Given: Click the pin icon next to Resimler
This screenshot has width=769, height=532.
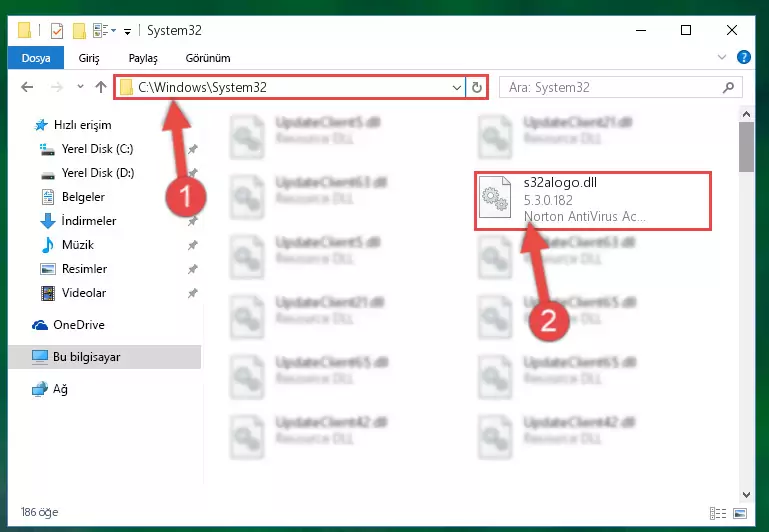Looking at the screenshot, I should pyautogui.click(x=193, y=269).
